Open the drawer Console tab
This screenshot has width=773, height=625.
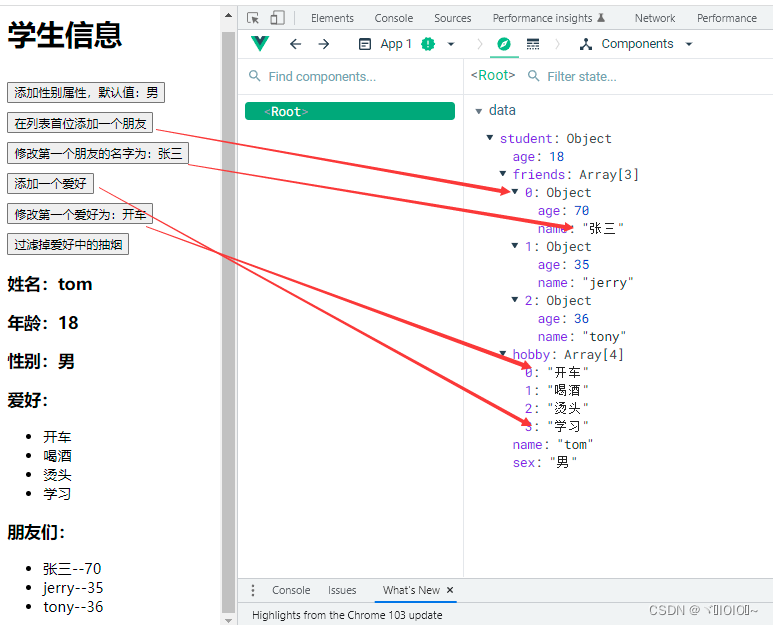tap(291, 590)
